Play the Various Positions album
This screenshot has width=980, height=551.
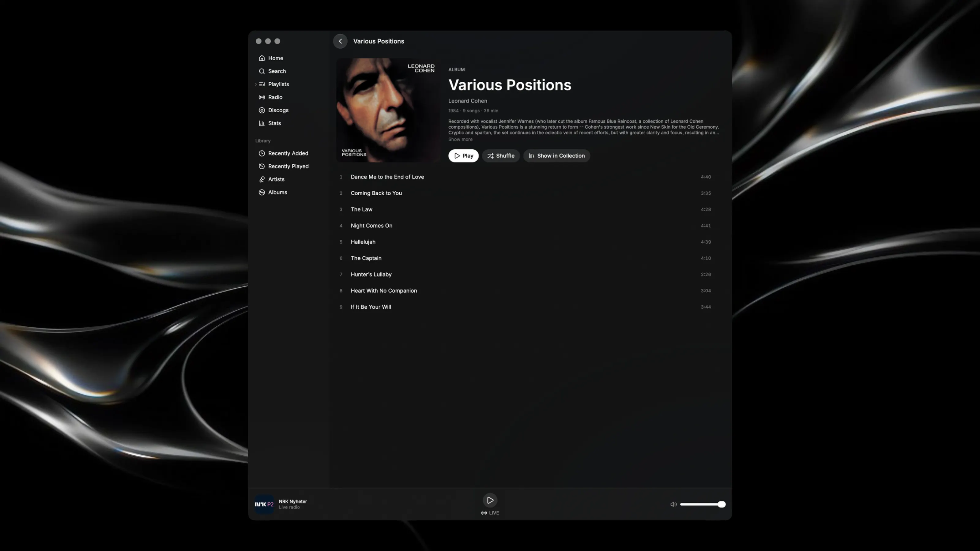pyautogui.click(x=463, y=156)
